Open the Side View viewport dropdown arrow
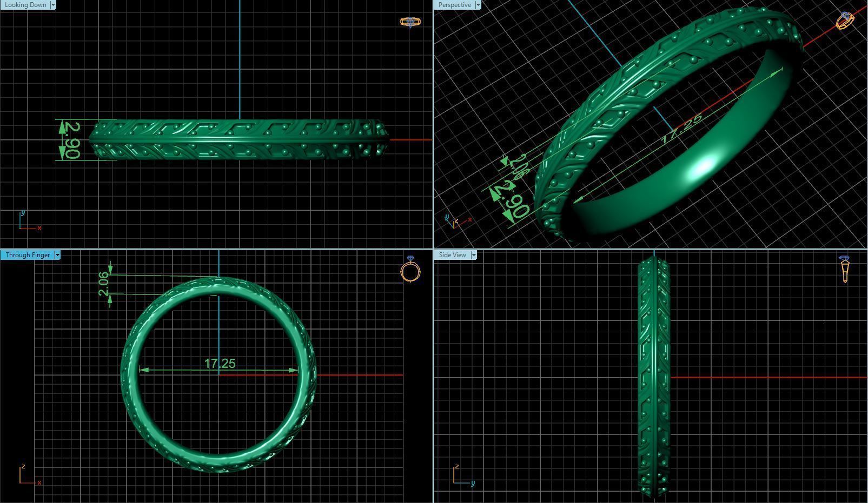 (474, 255)
